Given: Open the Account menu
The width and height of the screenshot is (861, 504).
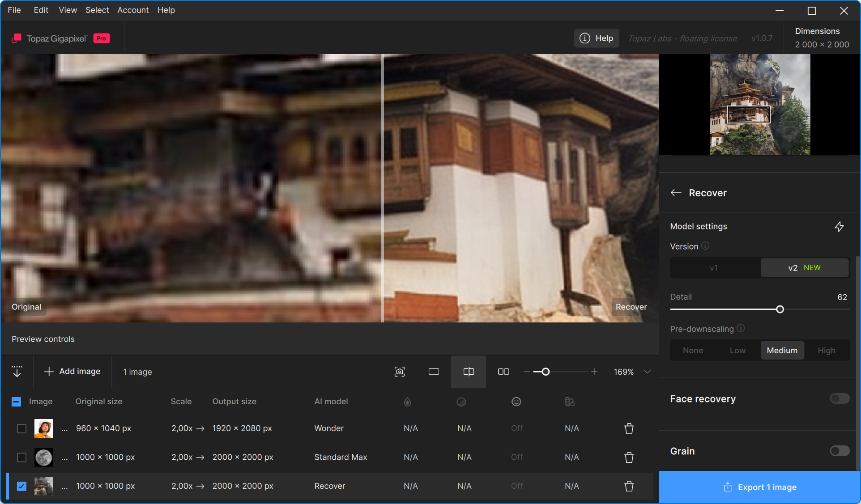Looking at the screenshot, I should coord(133,10).
